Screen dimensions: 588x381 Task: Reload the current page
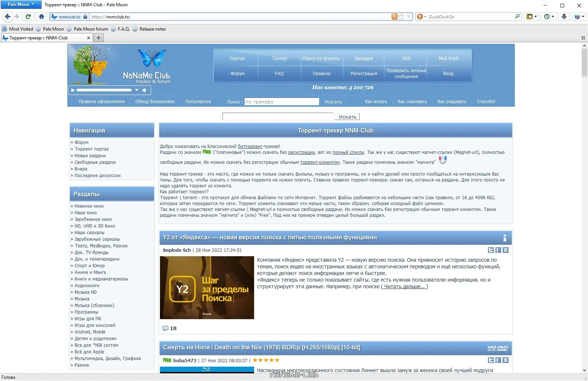[x=28, y=17]
